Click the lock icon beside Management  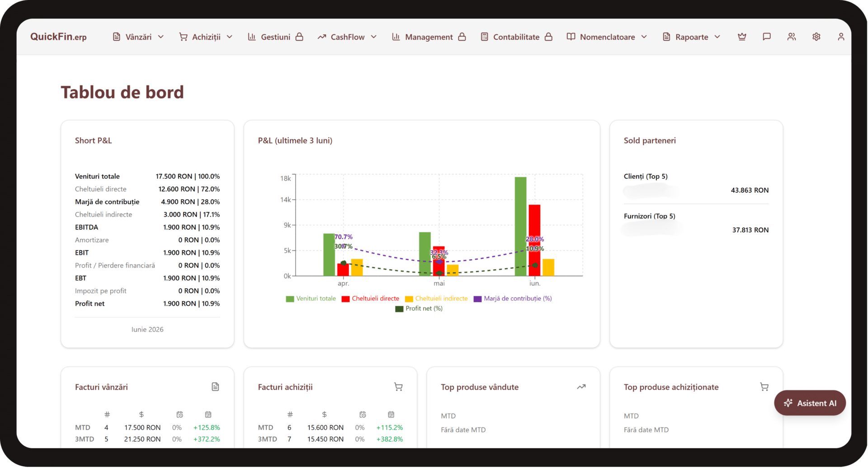click(462, 37)
